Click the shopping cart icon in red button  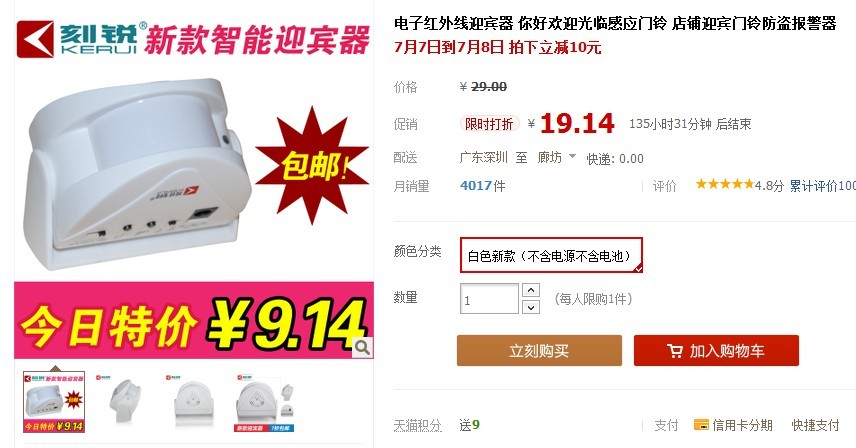(x=675, y=351)
